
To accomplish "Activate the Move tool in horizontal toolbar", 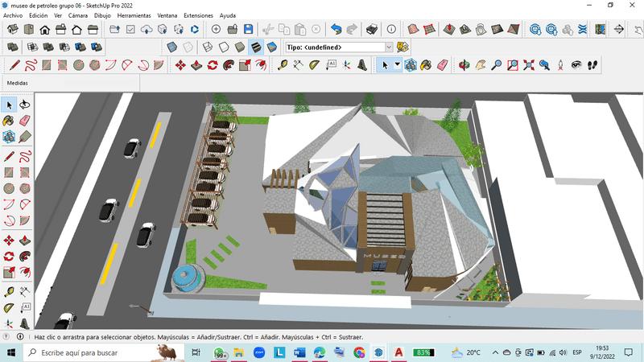I will pos(180,65).
